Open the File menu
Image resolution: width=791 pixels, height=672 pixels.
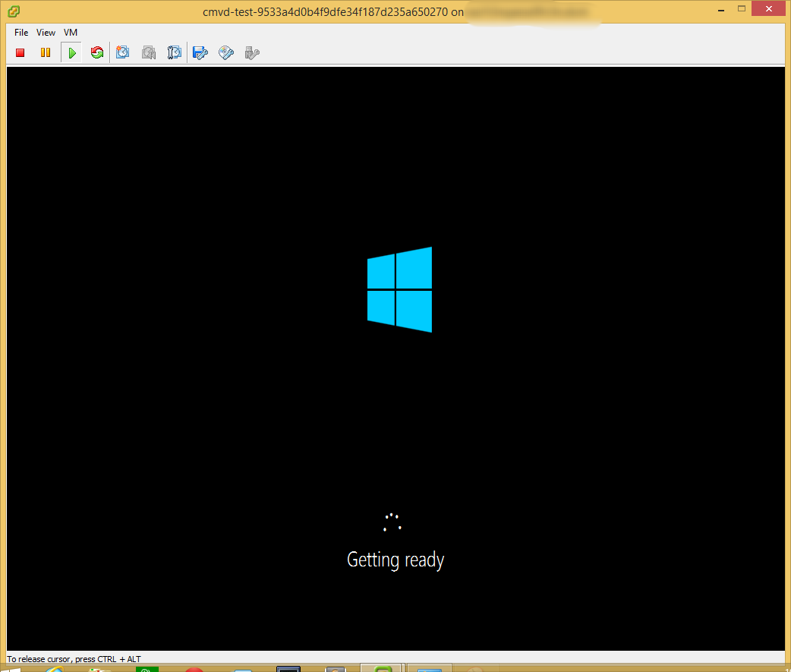pyautogui.click(x=20, y=33)
